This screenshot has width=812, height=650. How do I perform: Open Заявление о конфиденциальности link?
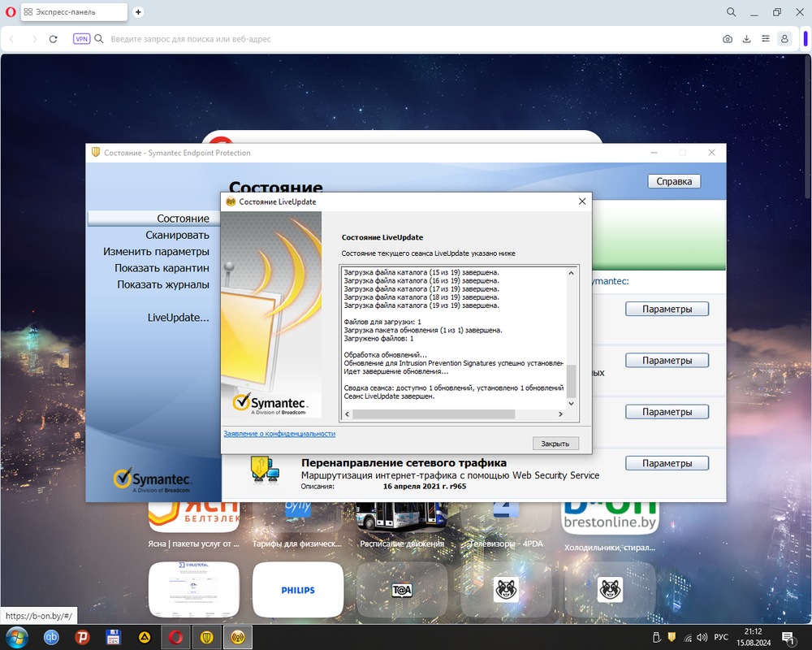279,434
